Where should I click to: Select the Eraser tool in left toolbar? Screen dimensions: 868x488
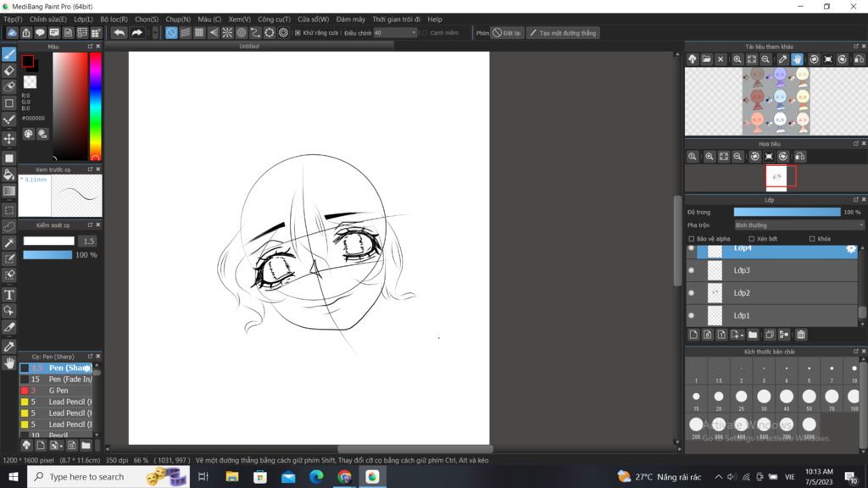[9, 70]
